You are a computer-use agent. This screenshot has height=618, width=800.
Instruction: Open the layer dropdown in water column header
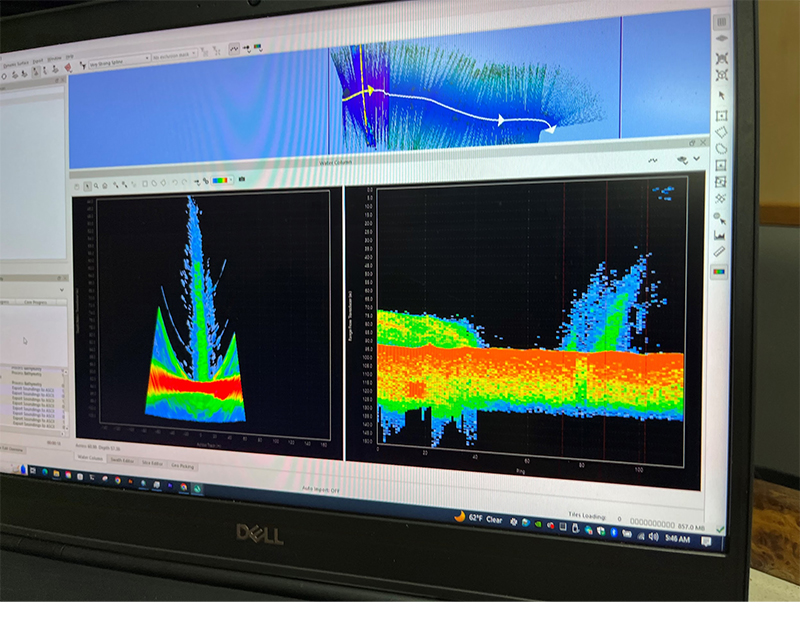682,160
